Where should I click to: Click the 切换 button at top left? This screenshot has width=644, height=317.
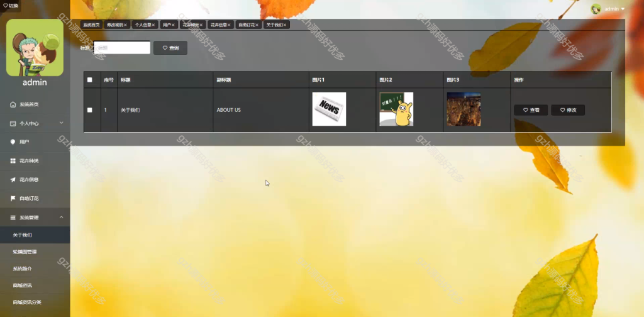pyautogui.click(x=10, y=6)
